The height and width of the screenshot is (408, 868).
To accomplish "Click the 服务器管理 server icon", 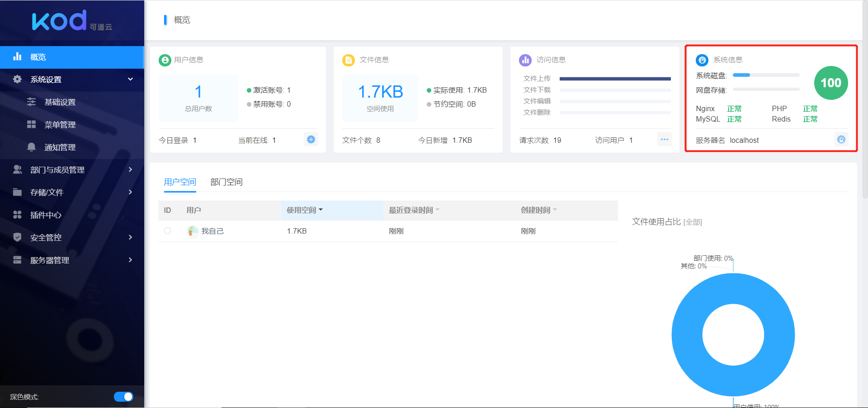I will click(x=18, y=260).
